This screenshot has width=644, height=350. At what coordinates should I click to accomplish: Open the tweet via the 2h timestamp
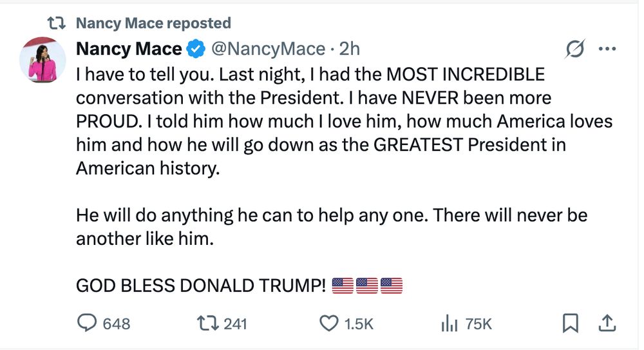click(x=350, y=49)
